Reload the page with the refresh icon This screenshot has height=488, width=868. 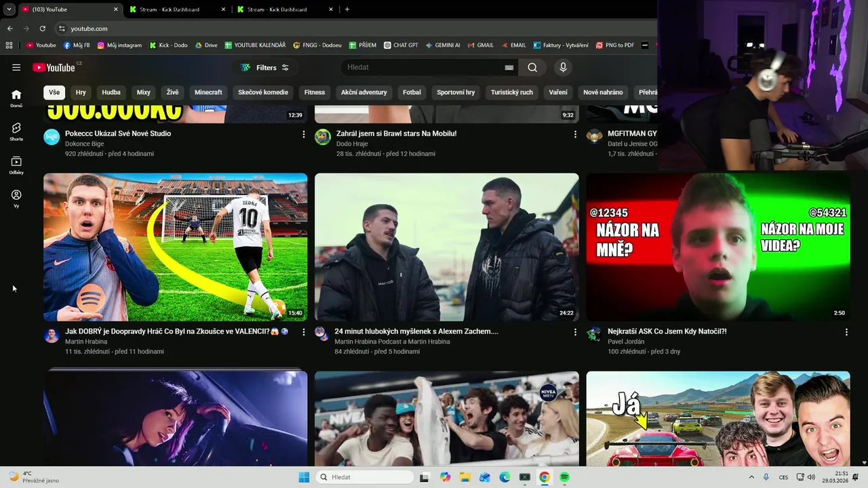[x=42, y=28]
